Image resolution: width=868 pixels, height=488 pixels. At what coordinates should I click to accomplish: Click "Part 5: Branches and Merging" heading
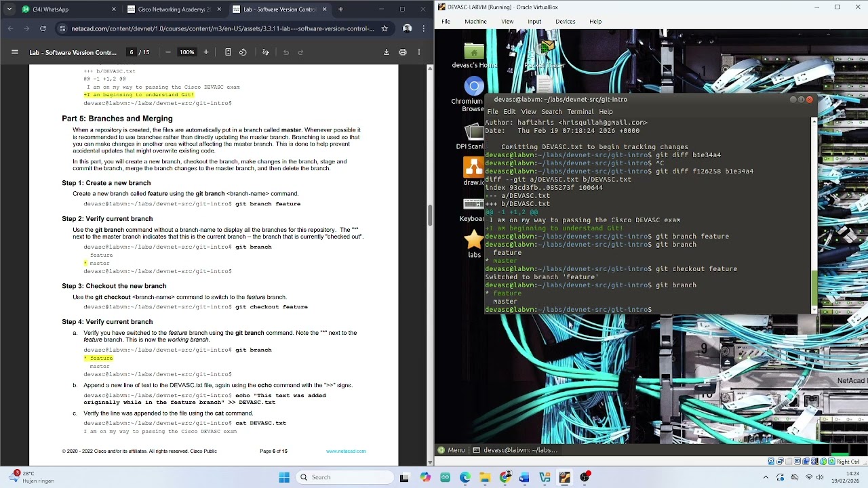(x=117, y=119)
